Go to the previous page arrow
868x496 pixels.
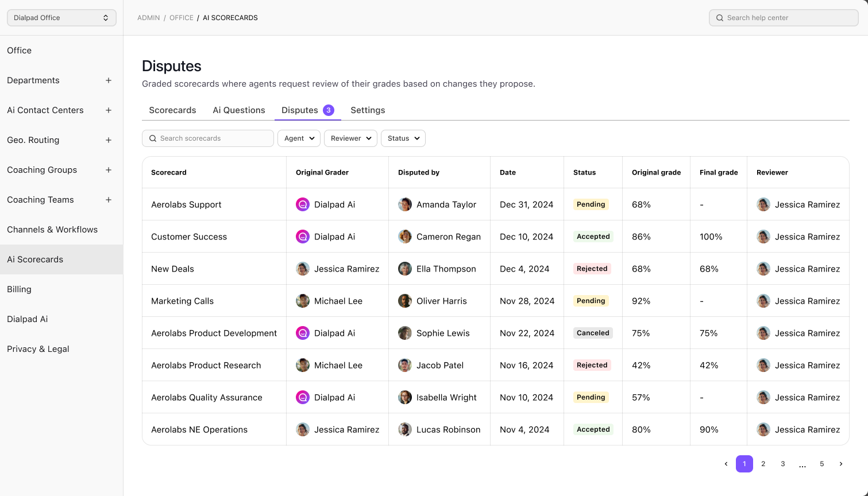tap(726, 464)
